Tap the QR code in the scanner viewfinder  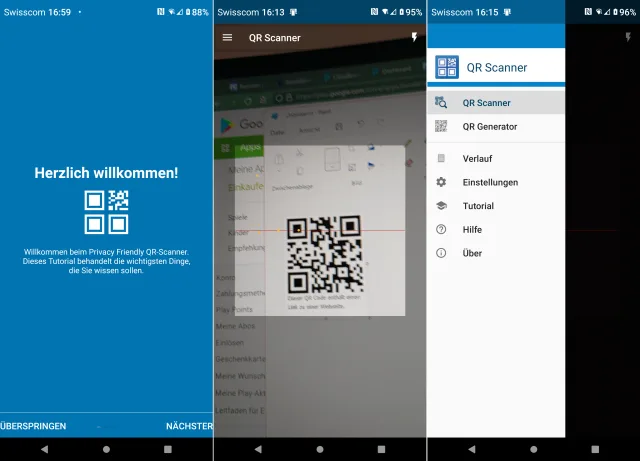(324, 254)
